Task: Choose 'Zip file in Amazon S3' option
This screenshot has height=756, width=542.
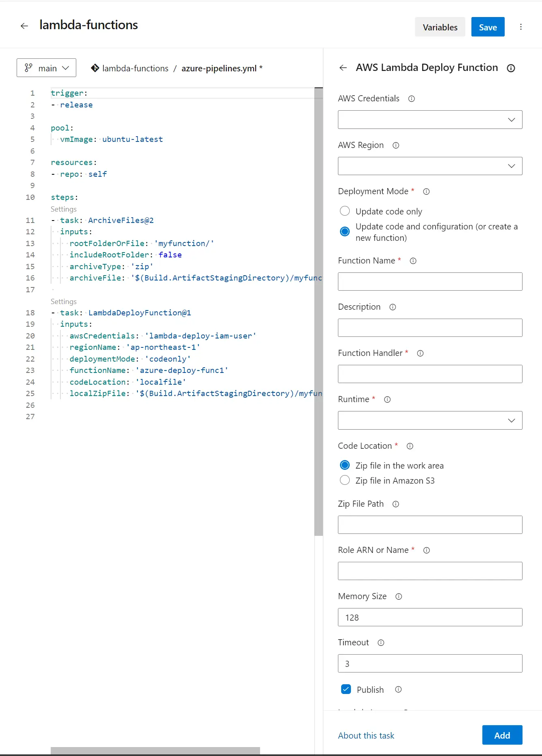Action: tap(345, 480)
